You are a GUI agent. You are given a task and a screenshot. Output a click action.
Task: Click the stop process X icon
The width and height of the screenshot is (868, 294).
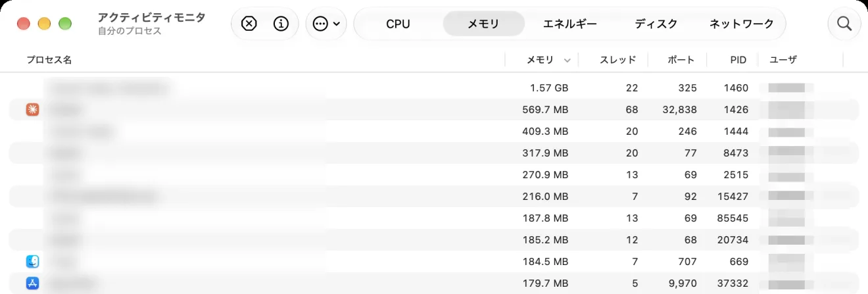click(x=249, y=24)
